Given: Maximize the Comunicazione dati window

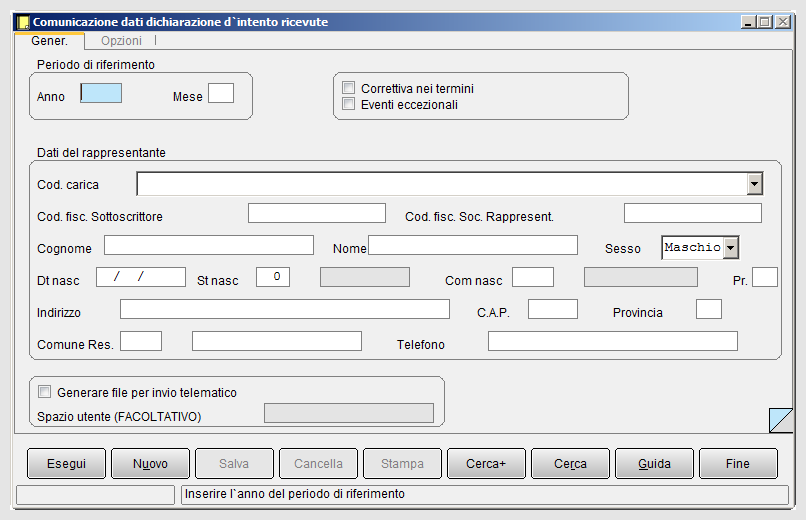Looking at the screenshot, I should [x=765, y=22].
